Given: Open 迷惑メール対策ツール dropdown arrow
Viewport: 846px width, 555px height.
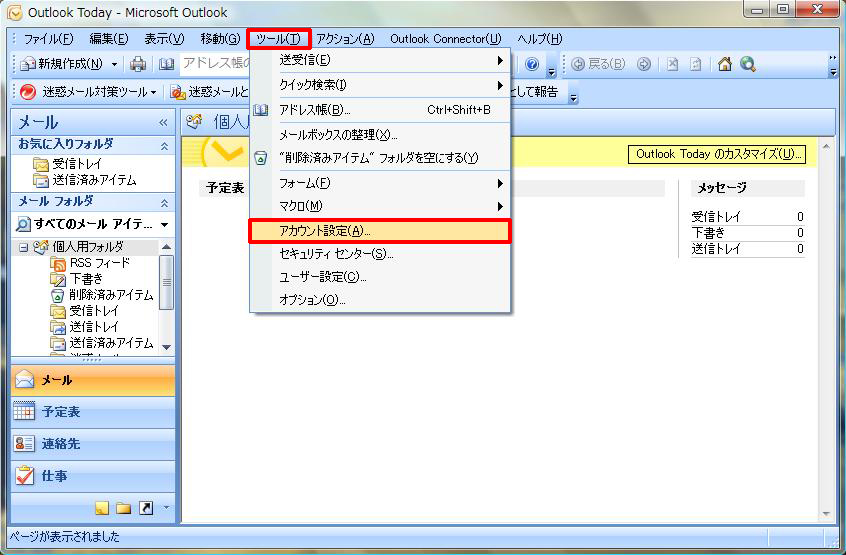Looking at the screenshot, I should tap(154, 93).
